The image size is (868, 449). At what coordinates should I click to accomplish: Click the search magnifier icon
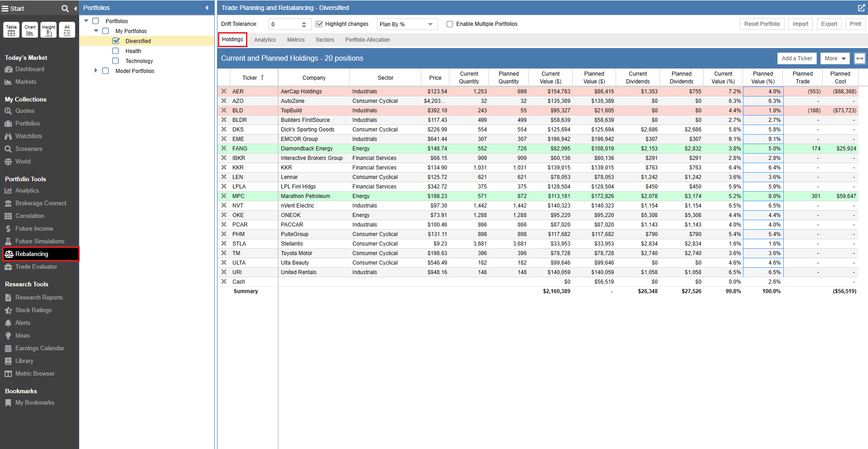tap(65, 8)
